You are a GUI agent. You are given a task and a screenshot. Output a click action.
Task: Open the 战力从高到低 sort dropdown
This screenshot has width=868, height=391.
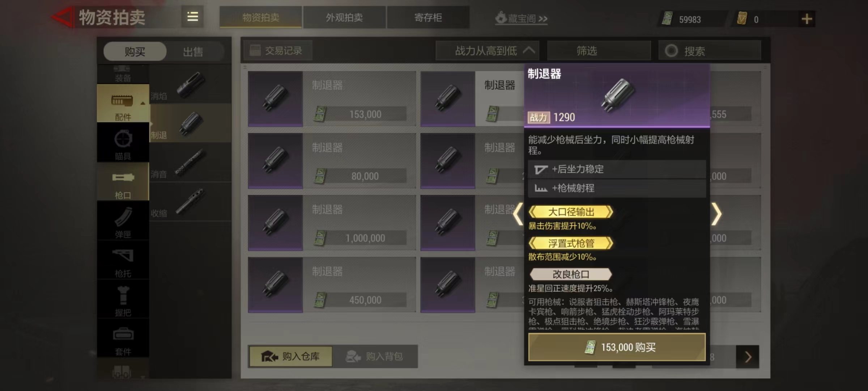488,51
